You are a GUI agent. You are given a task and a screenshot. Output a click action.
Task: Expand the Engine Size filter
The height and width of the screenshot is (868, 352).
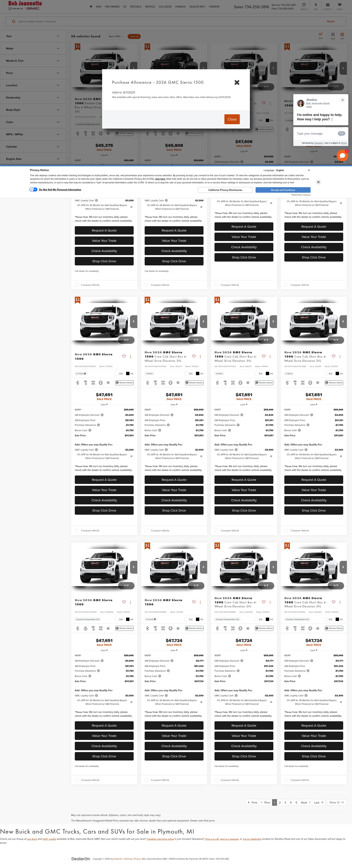(33, 159)
